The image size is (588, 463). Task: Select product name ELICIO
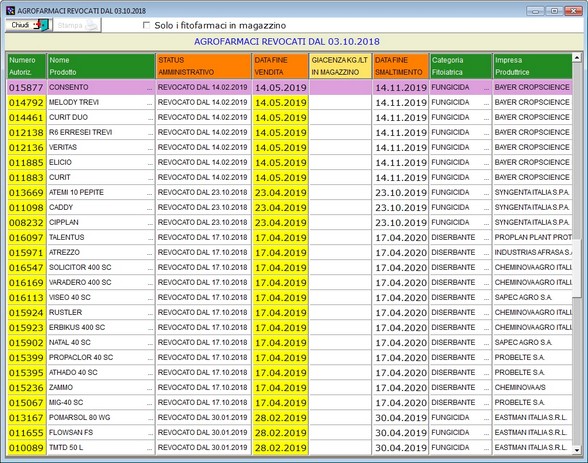tap(60, 162)
